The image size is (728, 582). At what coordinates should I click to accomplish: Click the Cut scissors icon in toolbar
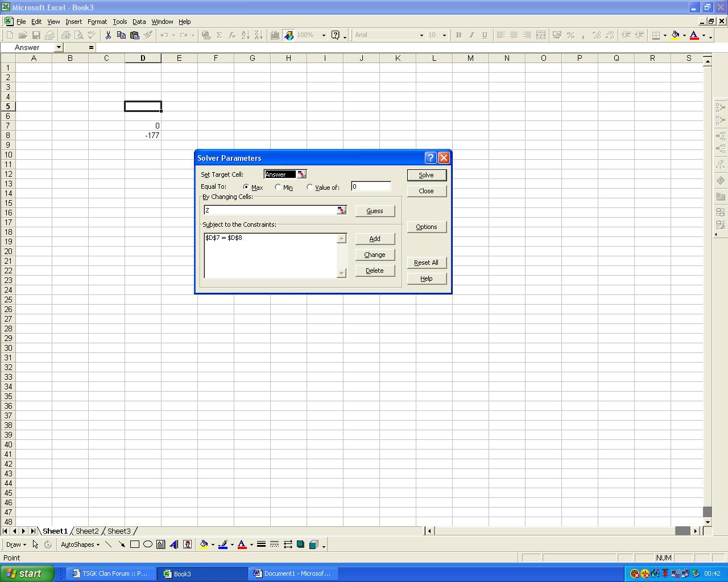tap(108, 35)
